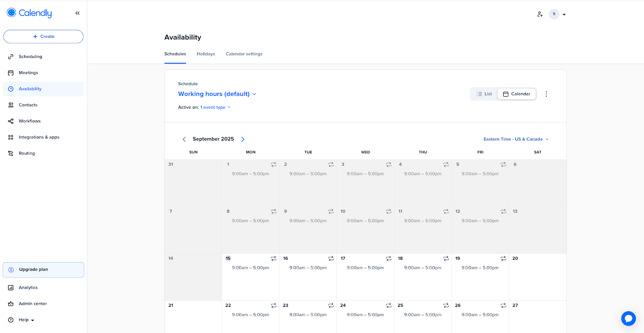The height and width of the screenshot is (333, 644).
Task: Click the Create button
Action: (x=43, y=37)
